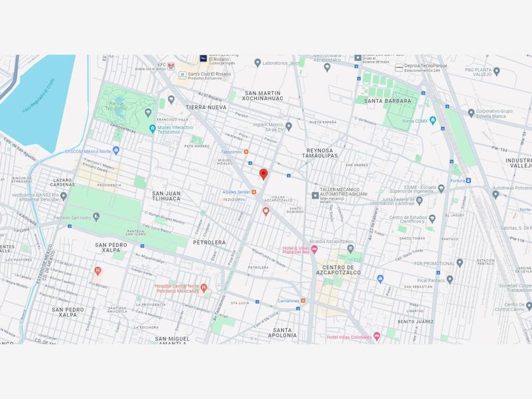Click SYSCOM México Norte shopping icon
532x399 pixels.
tap(116, 150)
